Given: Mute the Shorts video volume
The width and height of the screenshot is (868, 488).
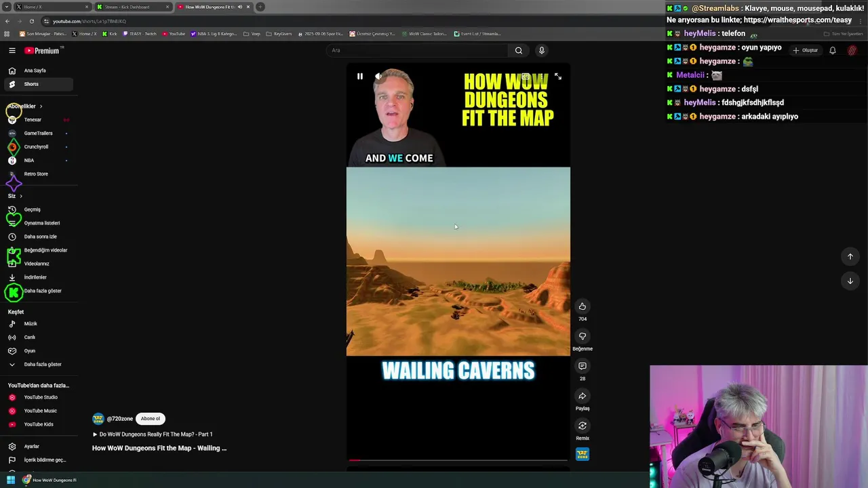Looking at the screenshot, I should [378, 77].
